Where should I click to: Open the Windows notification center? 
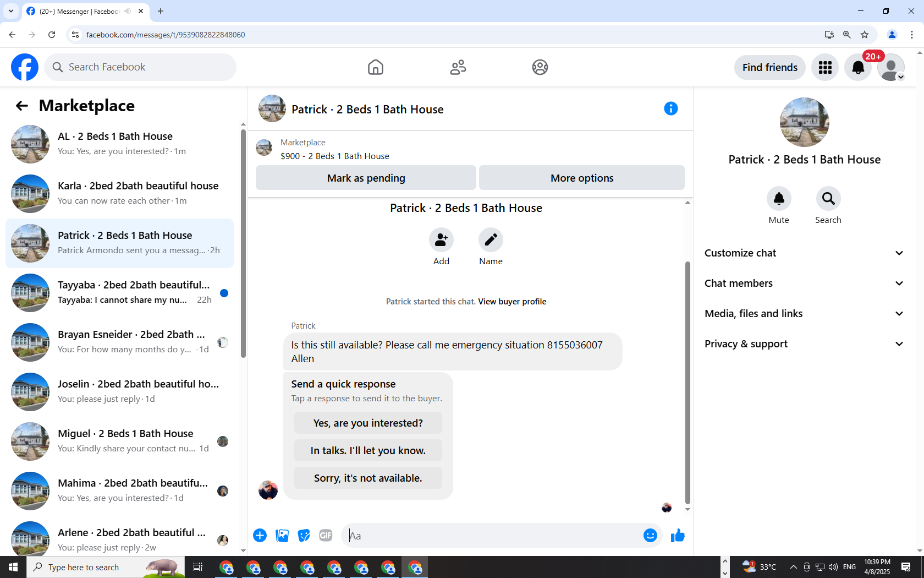pos(906,567)
